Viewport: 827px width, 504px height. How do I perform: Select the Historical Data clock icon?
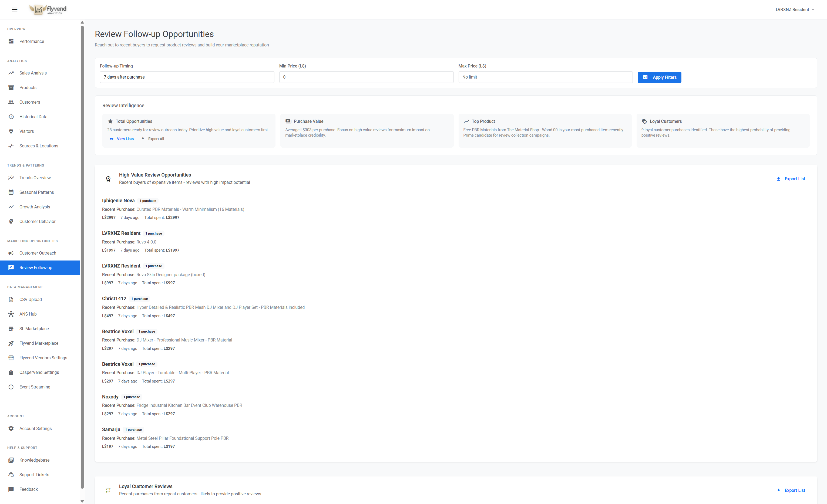click(11, 116)
